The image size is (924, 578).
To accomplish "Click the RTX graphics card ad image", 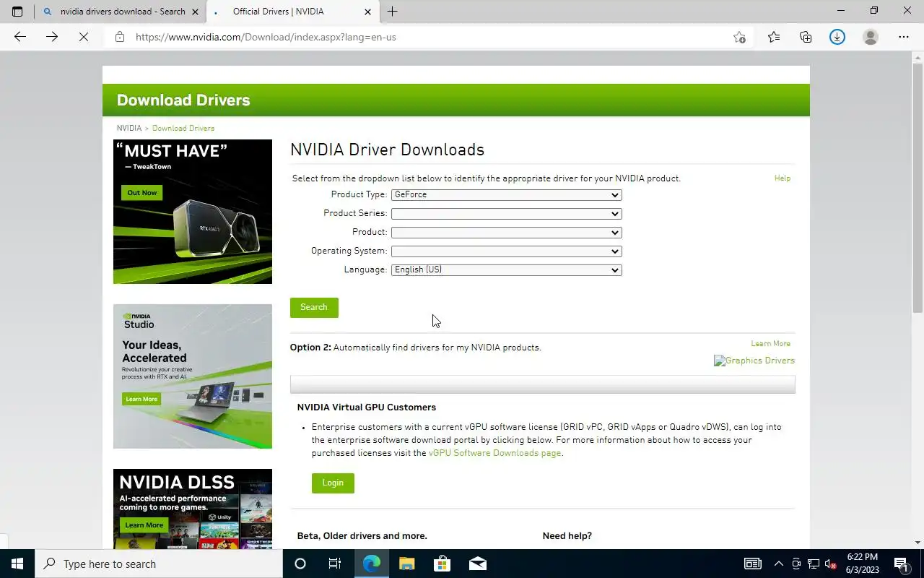I will click(x=193, y=212).
